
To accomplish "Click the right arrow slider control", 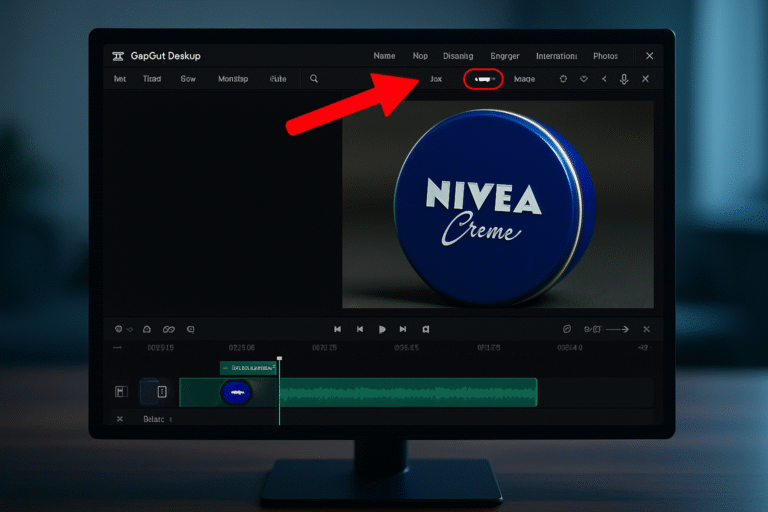I will (x=618, y=329).
